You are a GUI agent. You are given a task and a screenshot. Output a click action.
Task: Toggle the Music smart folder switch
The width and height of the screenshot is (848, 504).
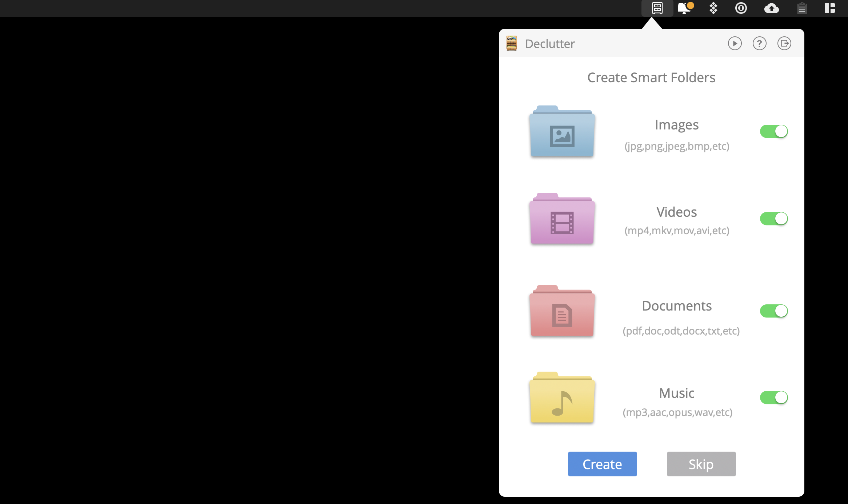point(774,397)
